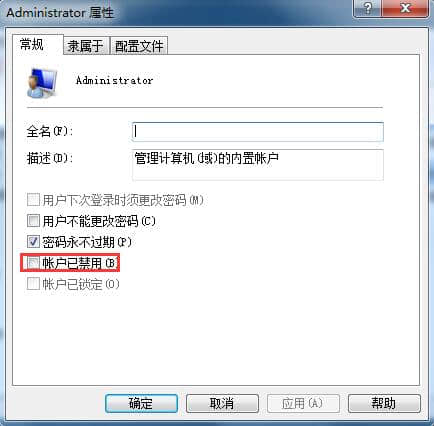Toggle the 帐户已禁用 checkbox
Image resolution: width=434 pixels, height=426 pixels.
pyautogui.click(x=33, y=263)
